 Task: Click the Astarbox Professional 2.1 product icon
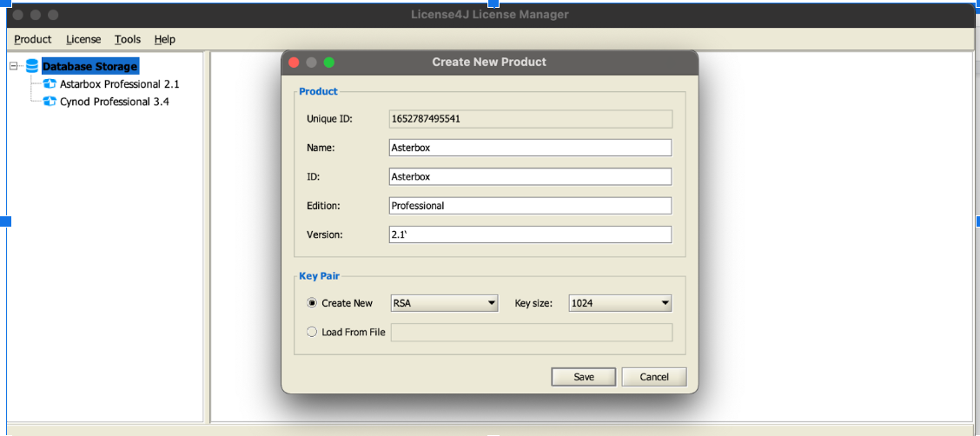point(50,84)
